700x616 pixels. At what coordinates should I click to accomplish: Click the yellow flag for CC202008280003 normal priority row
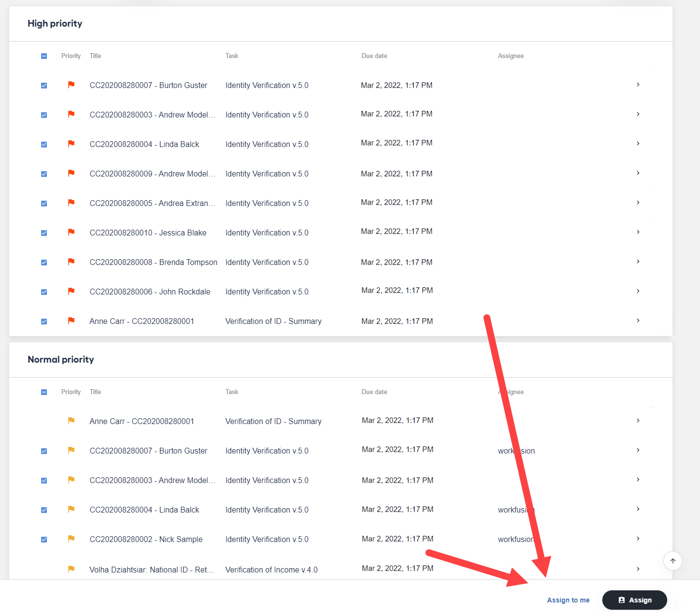click(x=71, y=480)
